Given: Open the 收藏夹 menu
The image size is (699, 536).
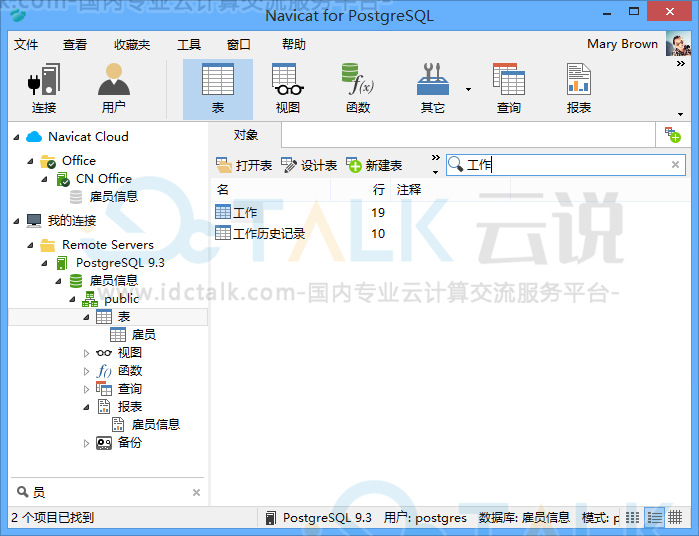Looking at the screenshot, I should tap(132, 45).
